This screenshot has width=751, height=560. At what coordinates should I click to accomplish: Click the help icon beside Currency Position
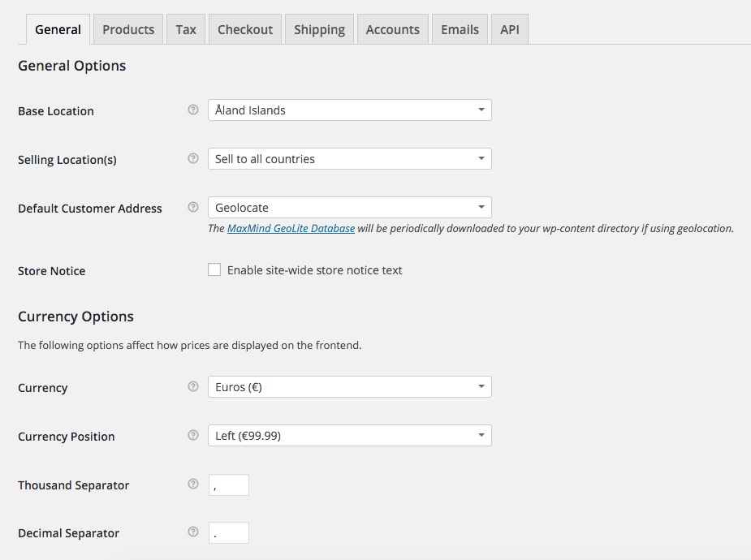[193, 436]
